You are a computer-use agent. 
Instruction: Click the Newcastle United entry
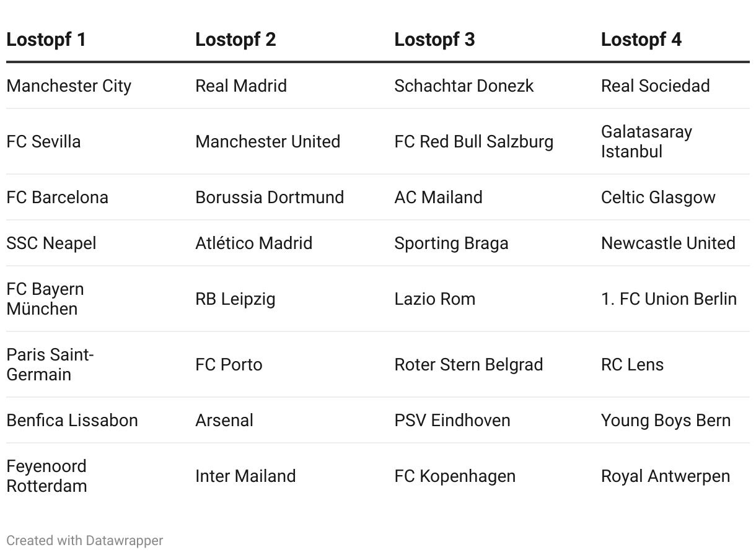(668, 243)
